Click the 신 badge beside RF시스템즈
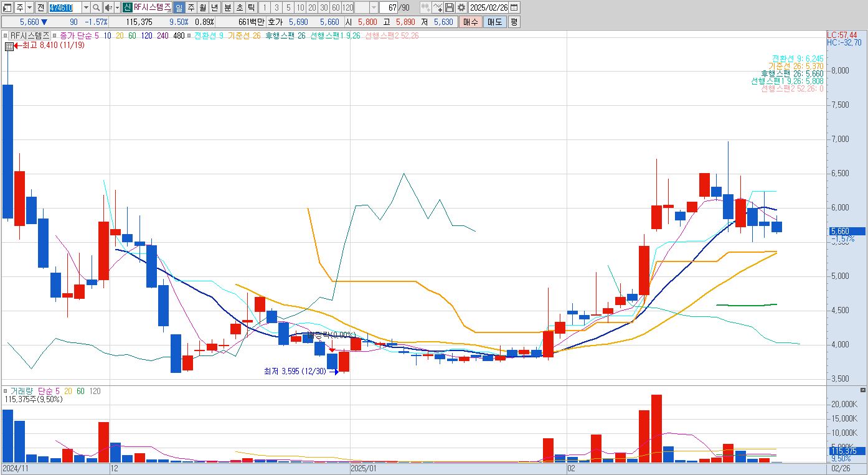 (127, 7)
